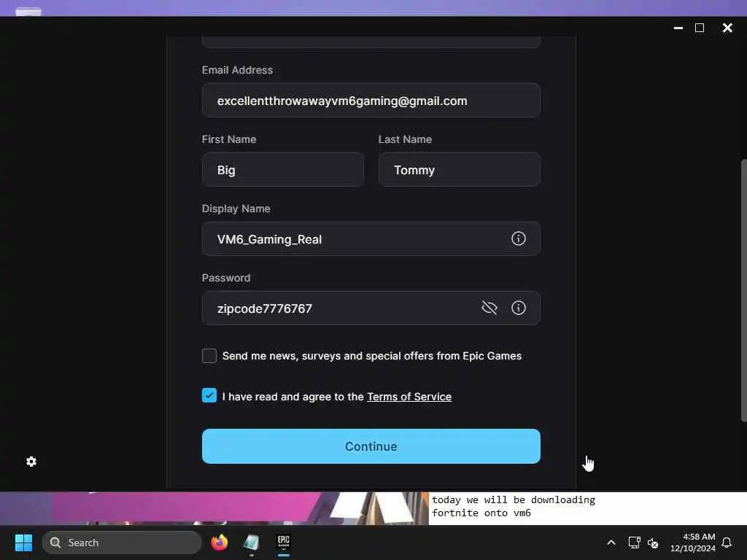Uncheck the Terms of Service agreement checkbox

[209, 395]
